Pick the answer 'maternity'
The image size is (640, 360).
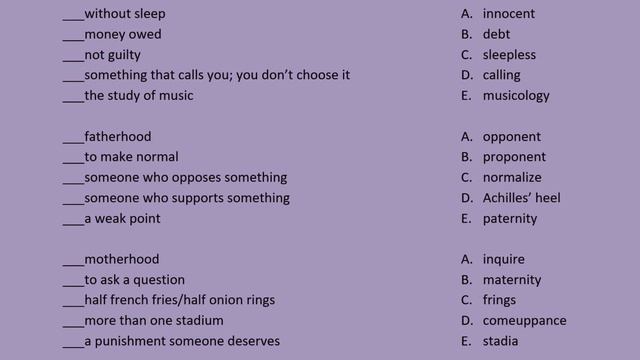coord(512,280)
